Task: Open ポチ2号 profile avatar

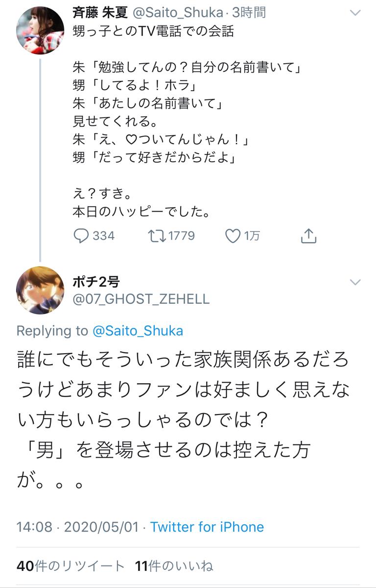Action: click(40, 290)
